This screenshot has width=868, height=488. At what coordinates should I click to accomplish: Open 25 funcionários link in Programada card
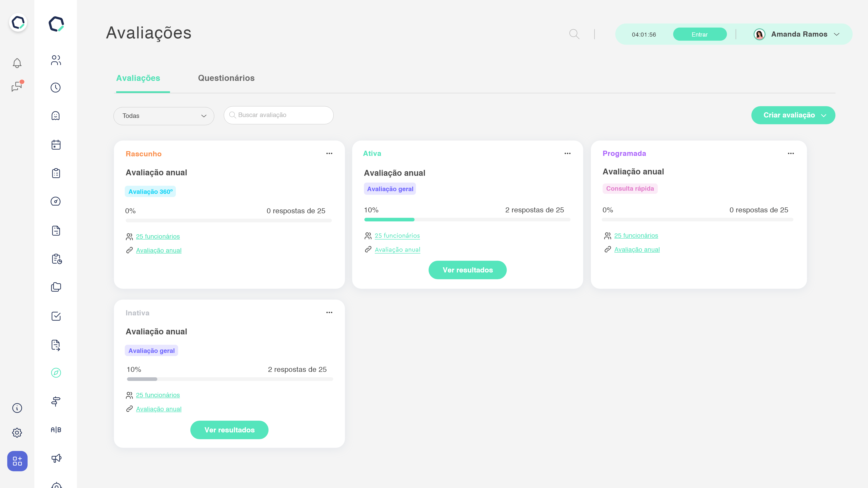pos(636,236)
